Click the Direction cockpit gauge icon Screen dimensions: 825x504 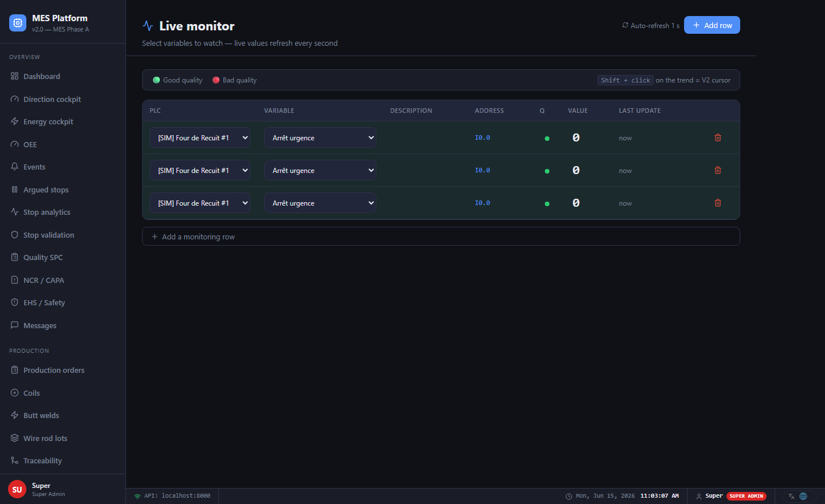15,99
